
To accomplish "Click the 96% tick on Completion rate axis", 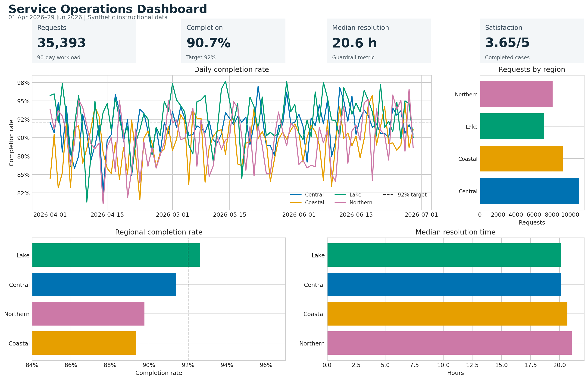I will (x=266, y=365).
